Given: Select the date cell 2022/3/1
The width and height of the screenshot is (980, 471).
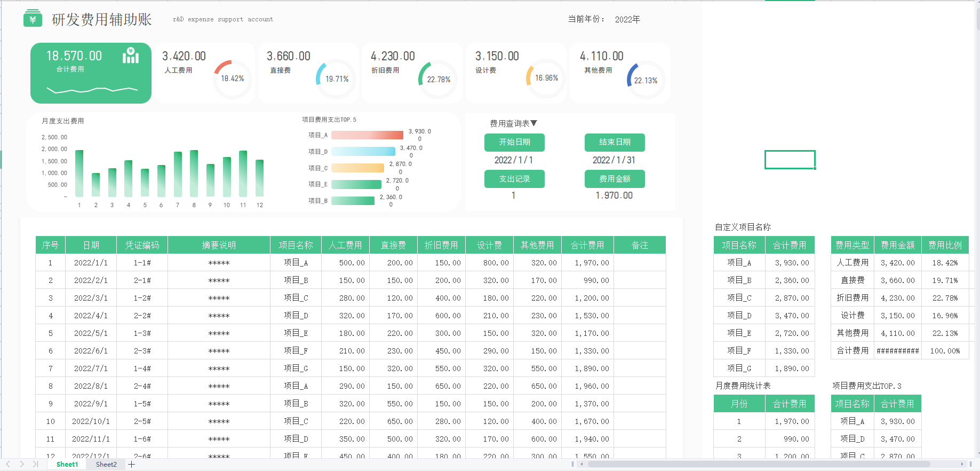Looking at the screenshot, I should click(x=91, y=298).
